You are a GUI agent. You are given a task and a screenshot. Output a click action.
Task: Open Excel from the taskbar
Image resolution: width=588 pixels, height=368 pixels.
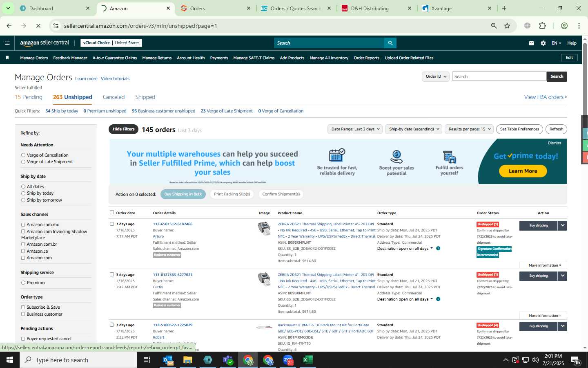pos(307,360)
